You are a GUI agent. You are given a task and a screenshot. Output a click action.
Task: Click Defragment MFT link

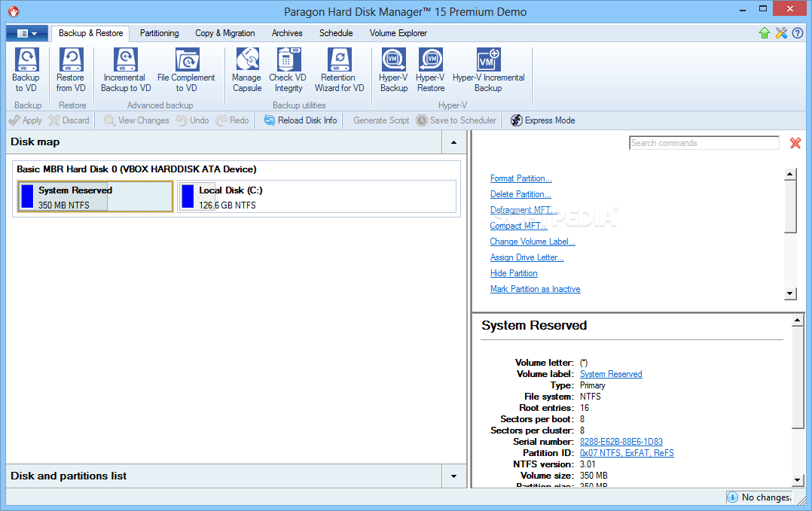[x=524, y=210]
